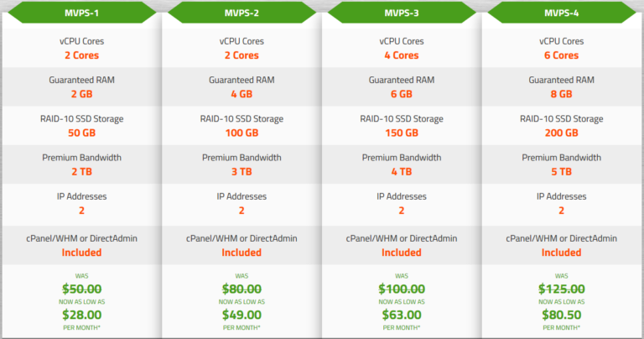Click Included text under MVPS-3 cPanel row

tap(402, 253)
